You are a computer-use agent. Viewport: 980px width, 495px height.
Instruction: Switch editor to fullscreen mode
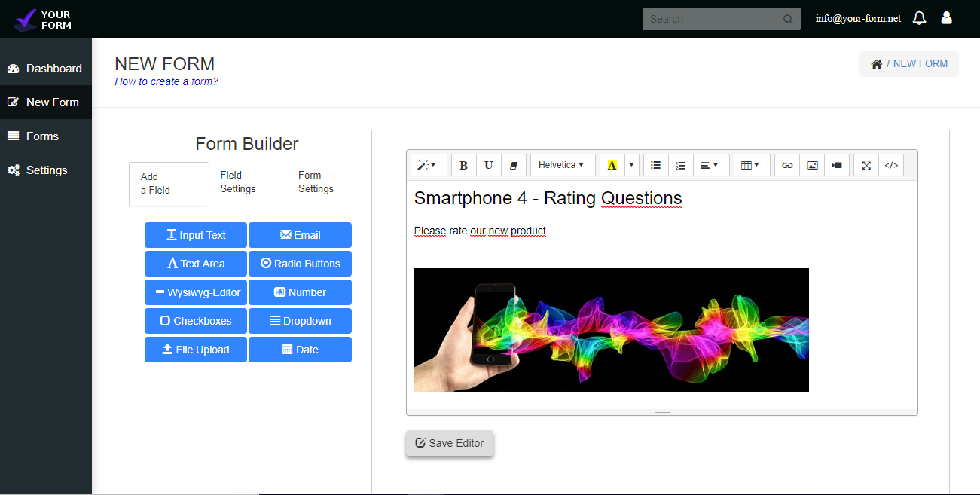click(x=866, y=165)
